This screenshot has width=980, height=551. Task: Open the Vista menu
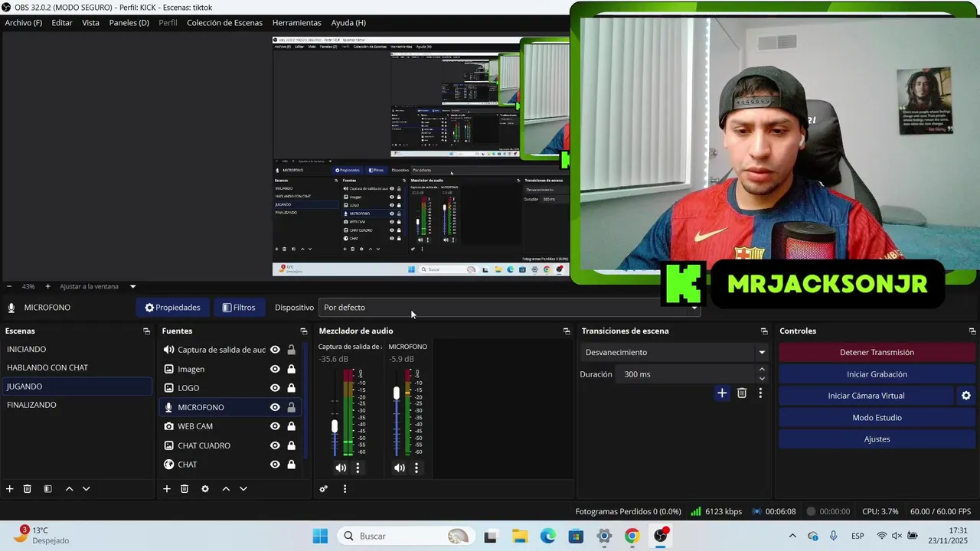(x=91, y=23)
